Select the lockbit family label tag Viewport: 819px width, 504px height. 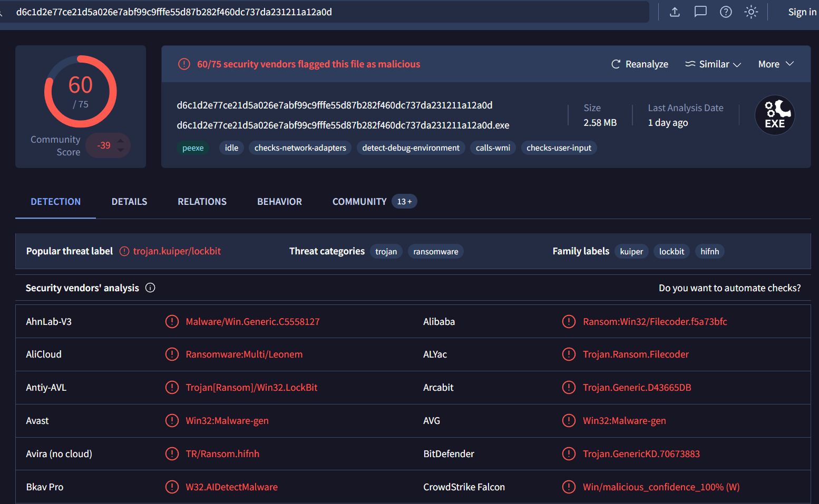point(671,252)
